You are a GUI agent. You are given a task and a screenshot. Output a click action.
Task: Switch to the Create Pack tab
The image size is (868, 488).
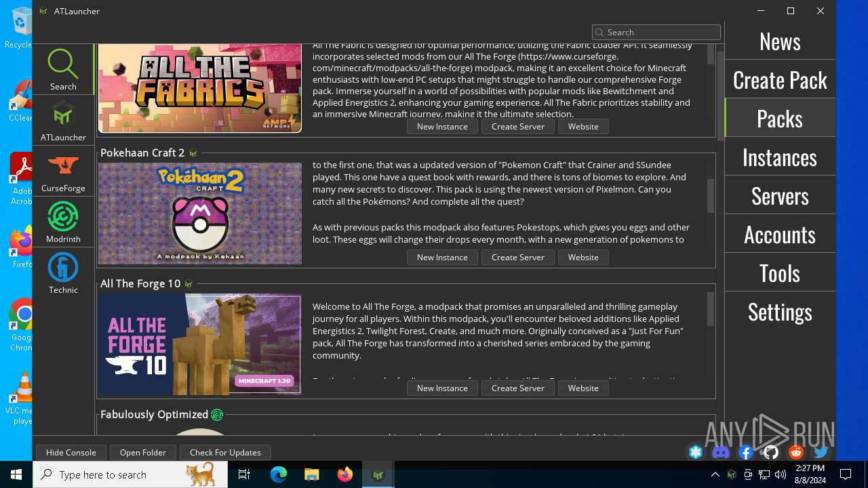point(780,79)
